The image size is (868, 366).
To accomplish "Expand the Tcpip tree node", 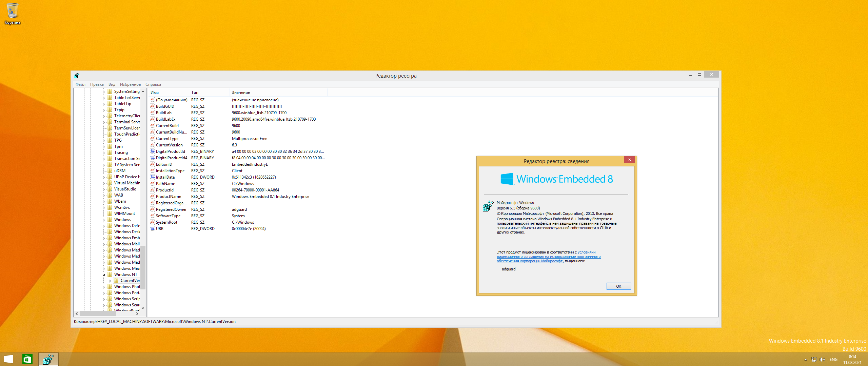I will pos(104,110).
